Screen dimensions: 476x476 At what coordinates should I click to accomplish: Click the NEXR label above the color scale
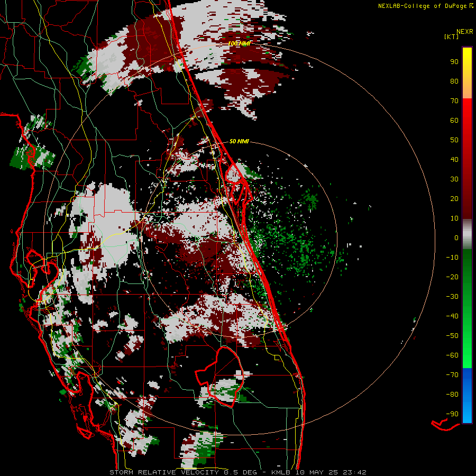click(x=465, y=32)
